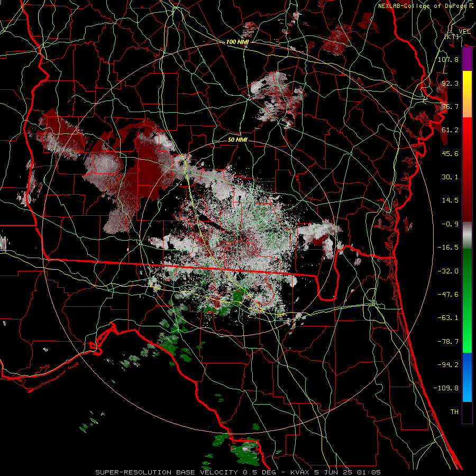Select the -0.9 legend value
This screenshot has height=476, width=476.
coord(450,224)
